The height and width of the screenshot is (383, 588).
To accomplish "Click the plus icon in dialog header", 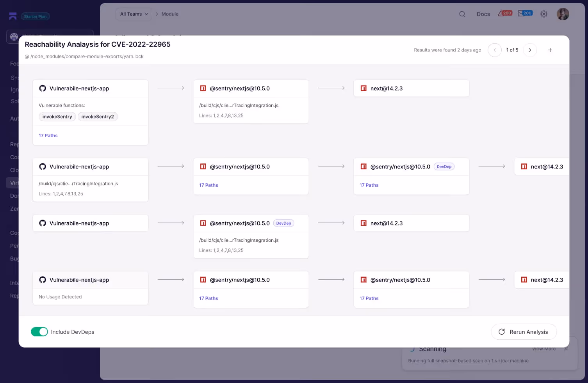I will click(x=550, y=50).
